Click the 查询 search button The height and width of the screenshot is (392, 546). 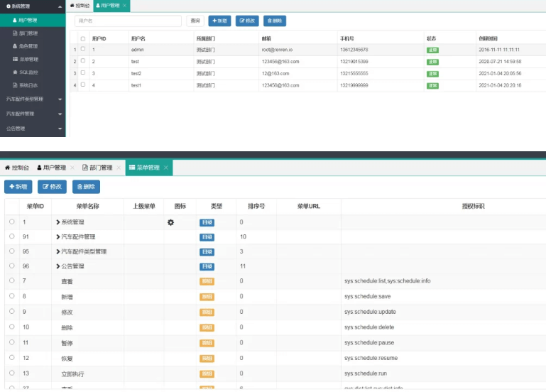195,21
